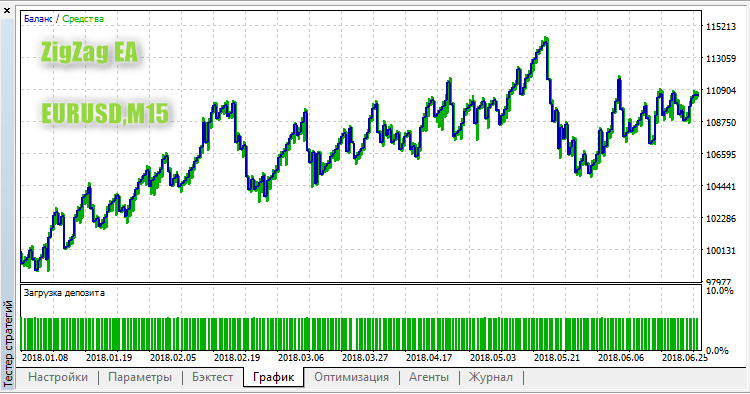Click the 2018.05.03 date label

point(493,358)
